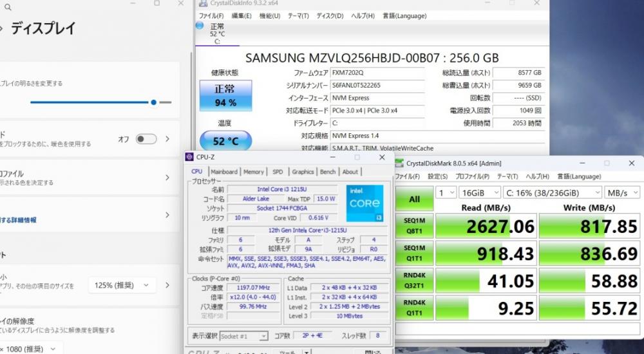644x354 pixels.
Task: Click the CPU-Z app icon in its title bar
Action: (189, 157)
